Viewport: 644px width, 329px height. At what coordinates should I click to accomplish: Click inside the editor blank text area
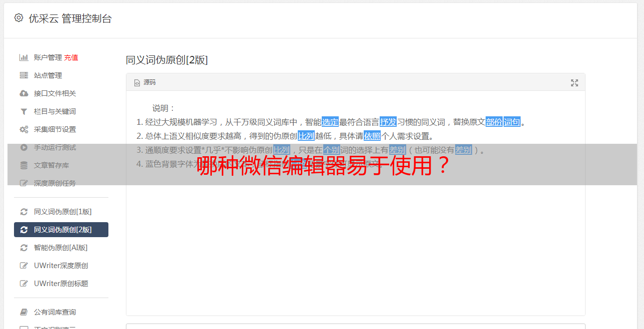pyautogui.click(x=355, y=250)
